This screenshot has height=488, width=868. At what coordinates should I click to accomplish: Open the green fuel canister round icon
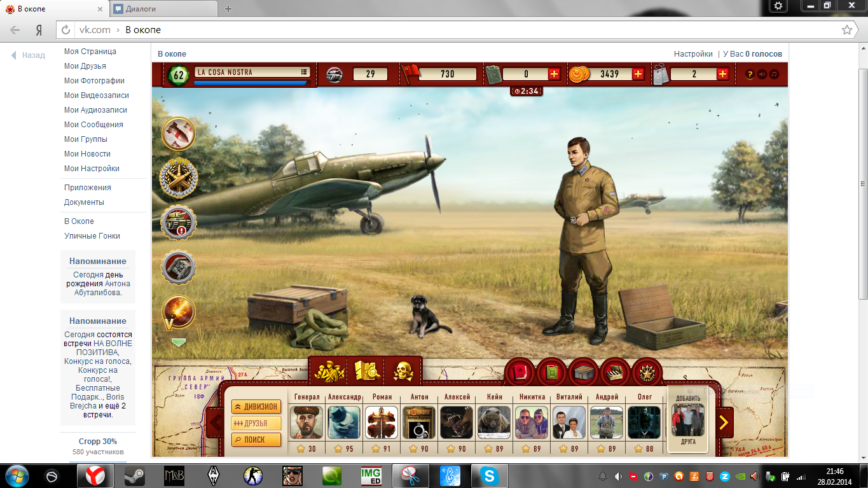(552, 372)
